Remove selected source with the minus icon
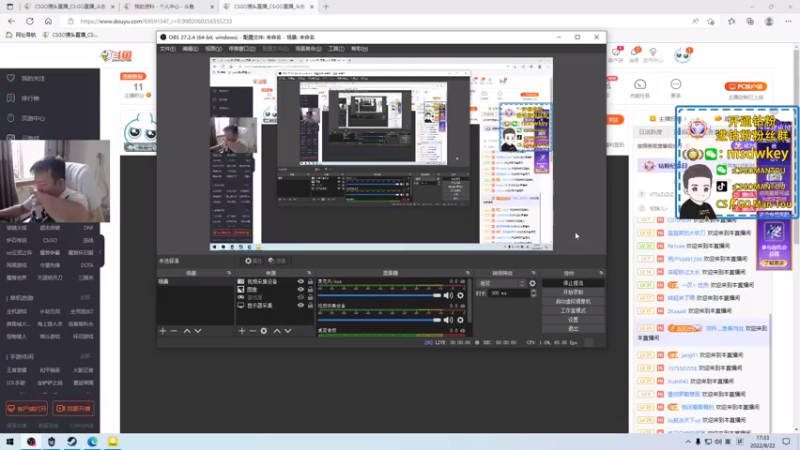Screen dimensions: 800x450 point(253,331)
